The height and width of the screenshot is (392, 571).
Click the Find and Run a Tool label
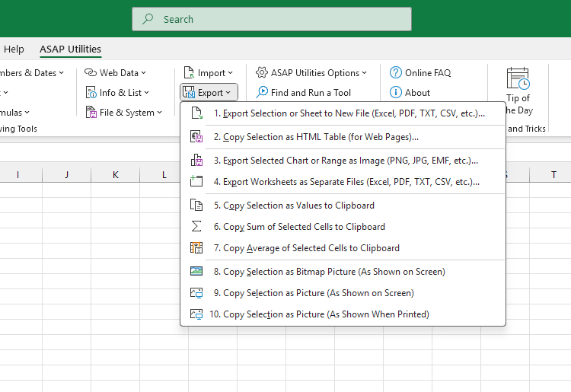311,92
